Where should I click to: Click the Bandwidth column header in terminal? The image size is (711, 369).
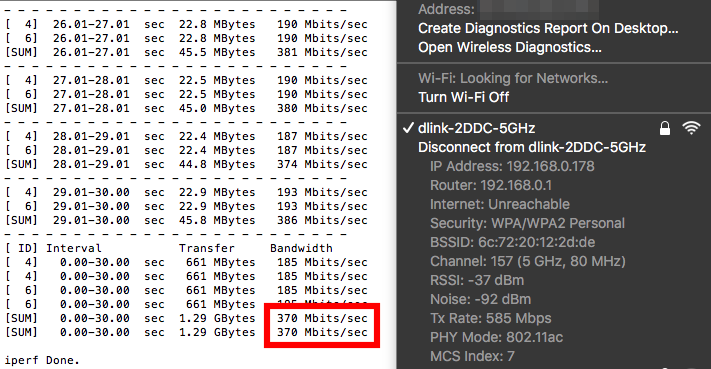tap(301, 248)
